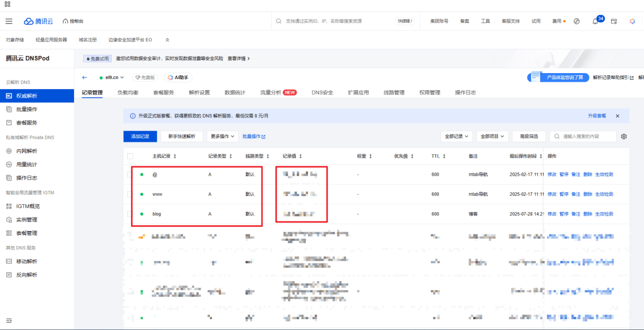Switch to the 负载均衡 tab

point(128,92)
